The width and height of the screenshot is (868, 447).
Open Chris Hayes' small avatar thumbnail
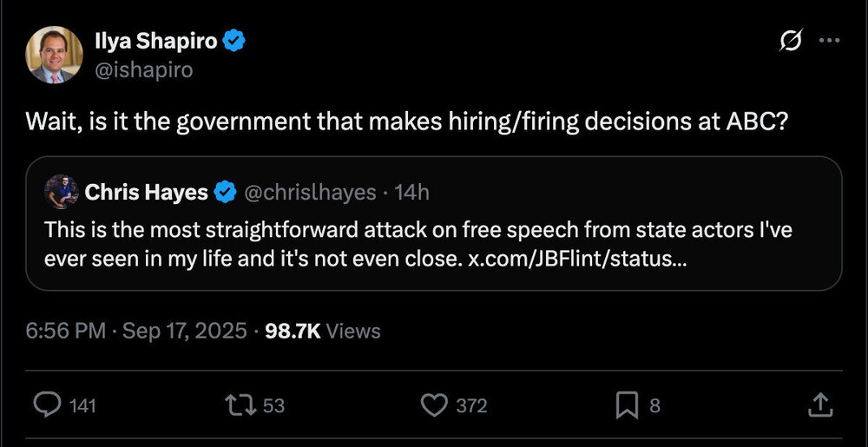point(62,192)
